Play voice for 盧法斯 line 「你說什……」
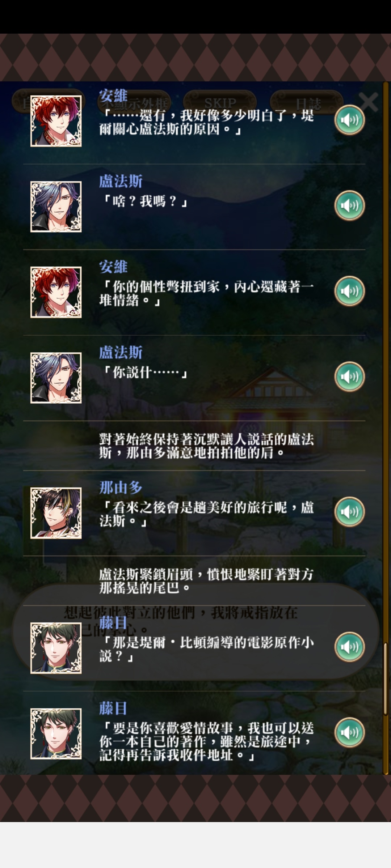Screen dimensions: 391x868 click(349, 376)
